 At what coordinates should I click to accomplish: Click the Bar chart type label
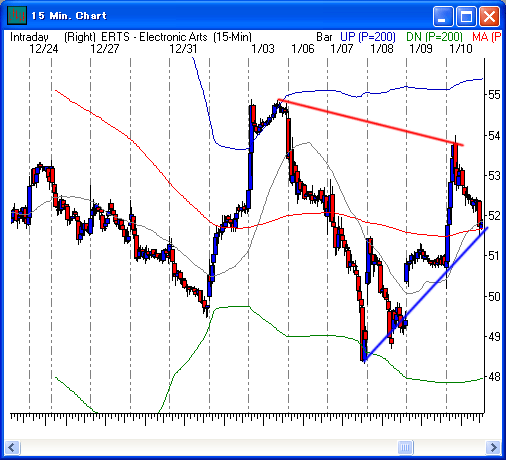(x=324, y=37)
